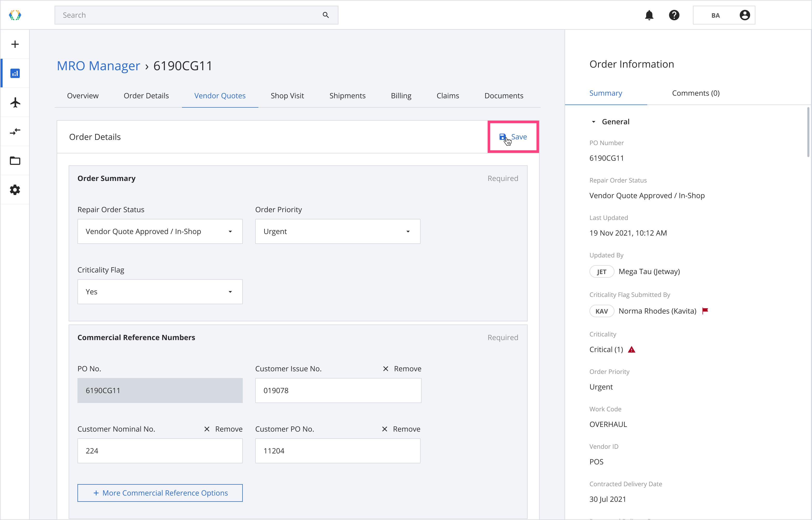The width and height of the screenshot is (812, 520).
Task: Follow the MRO Manager breadcrumb link
Action: tap(98, 66)
